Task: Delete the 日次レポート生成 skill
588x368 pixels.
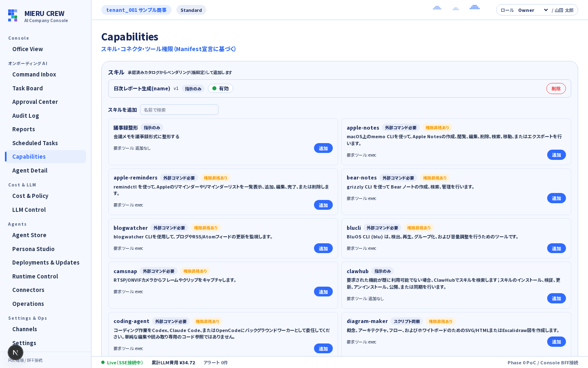Action: [556, 89]
